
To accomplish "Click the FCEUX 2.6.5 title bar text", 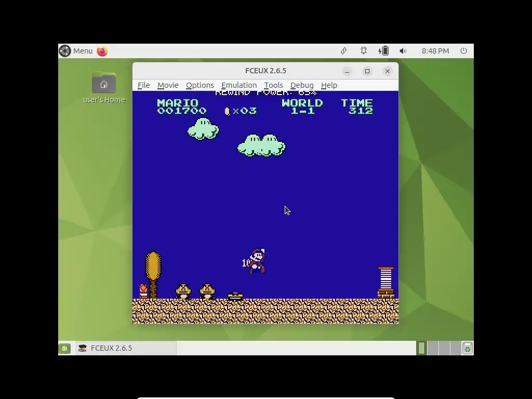I will [265, 71].
